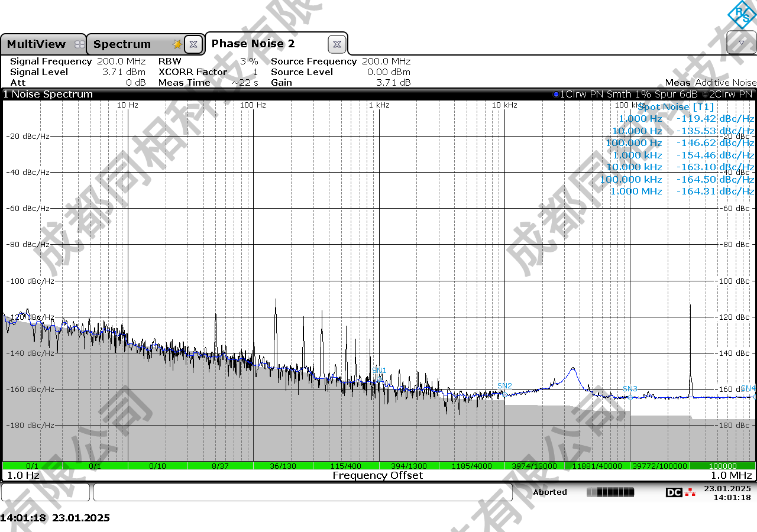Switch to the MultiView tab

coord(37,44)
